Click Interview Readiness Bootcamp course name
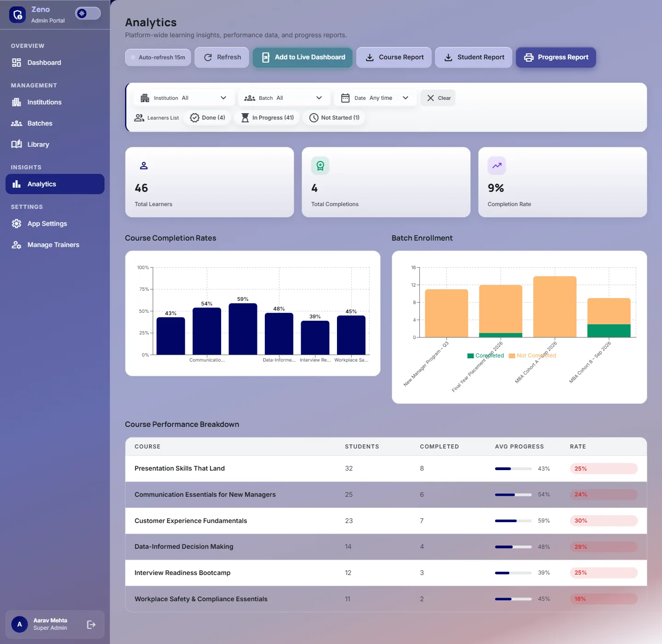This screenshot has height=644, width=662. pyautogui.click(x=183, y=573)
